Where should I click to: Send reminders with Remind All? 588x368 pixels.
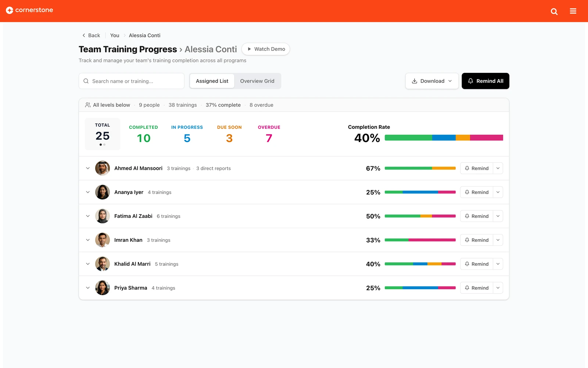pos(485,81)
